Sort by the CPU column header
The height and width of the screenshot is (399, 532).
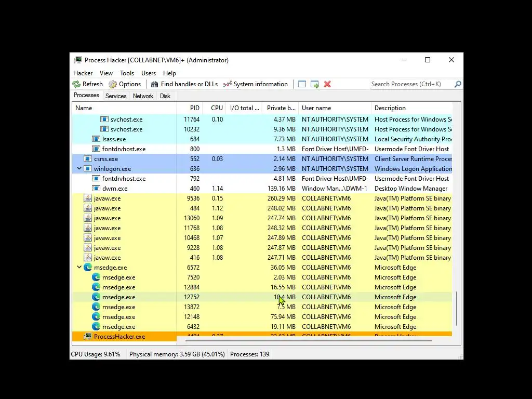215,108
